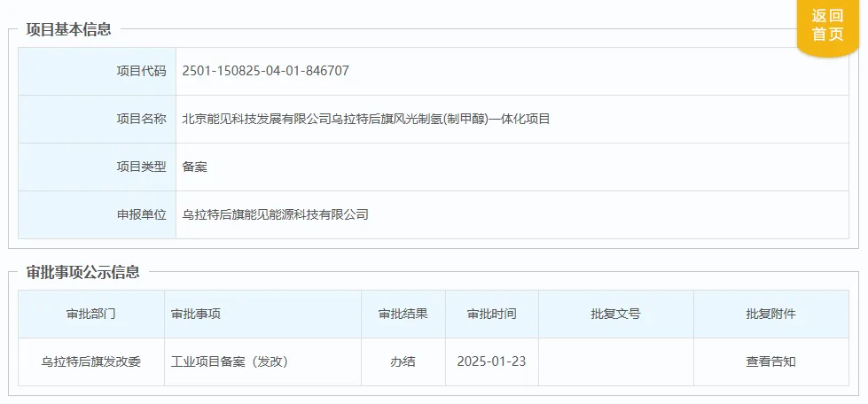
Task: Click the 审批事项 column header
Action: click(263, 315)
